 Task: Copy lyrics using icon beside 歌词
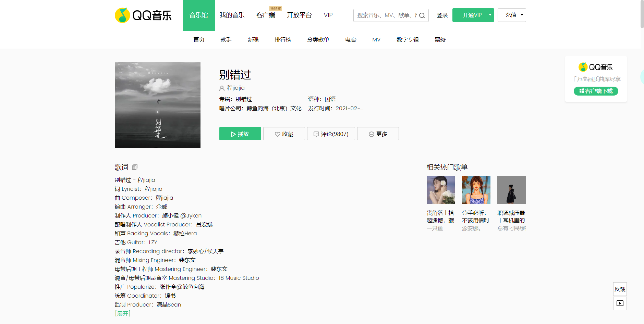135,167
